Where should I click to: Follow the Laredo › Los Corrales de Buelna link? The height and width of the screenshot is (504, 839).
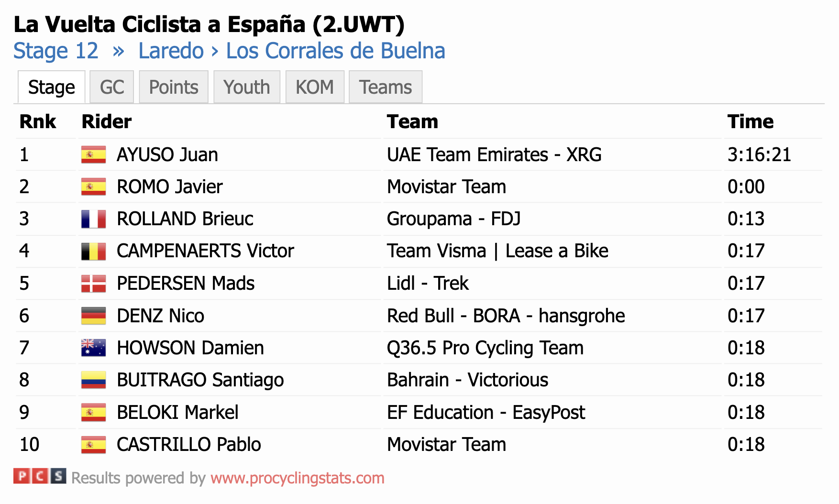(292, 51)
